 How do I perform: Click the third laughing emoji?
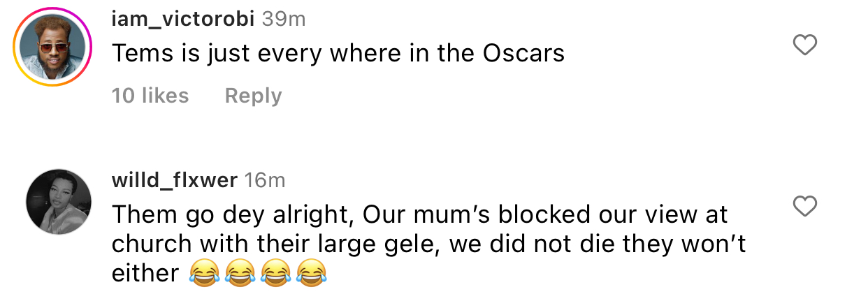pos(275,274)
